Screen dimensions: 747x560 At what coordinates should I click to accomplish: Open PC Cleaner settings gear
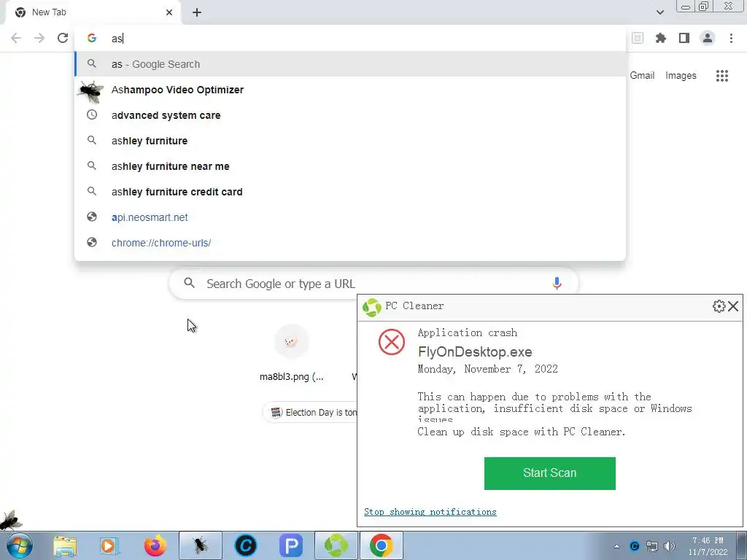719,306
